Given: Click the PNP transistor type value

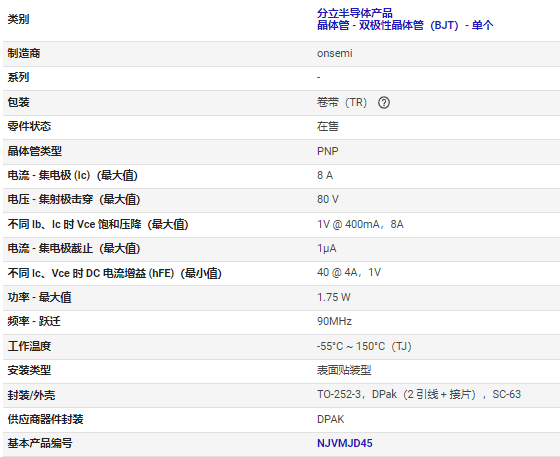Looking at the screenshot, I should (328, 151).
